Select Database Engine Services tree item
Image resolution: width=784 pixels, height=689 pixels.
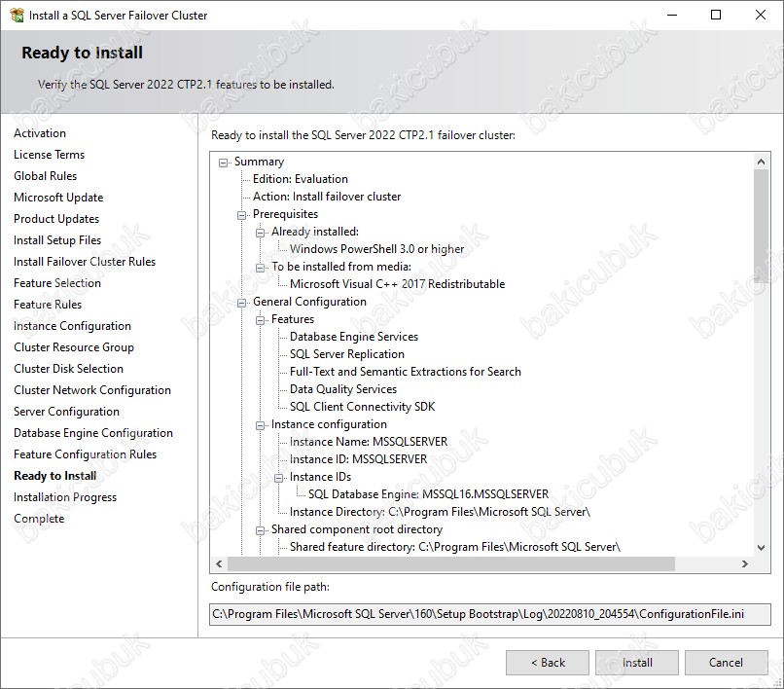(x=353, y=337)
